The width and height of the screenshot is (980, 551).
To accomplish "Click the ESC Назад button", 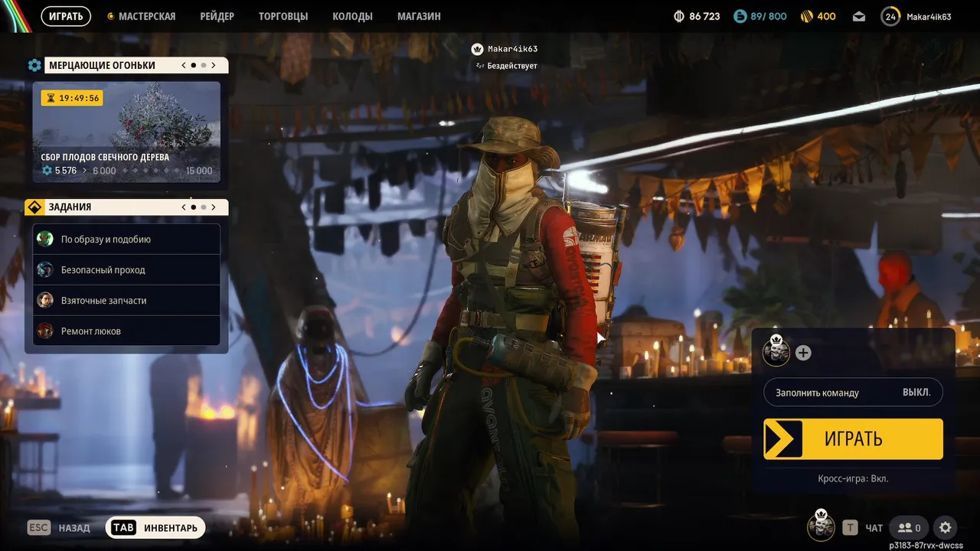I will (59, 527).
